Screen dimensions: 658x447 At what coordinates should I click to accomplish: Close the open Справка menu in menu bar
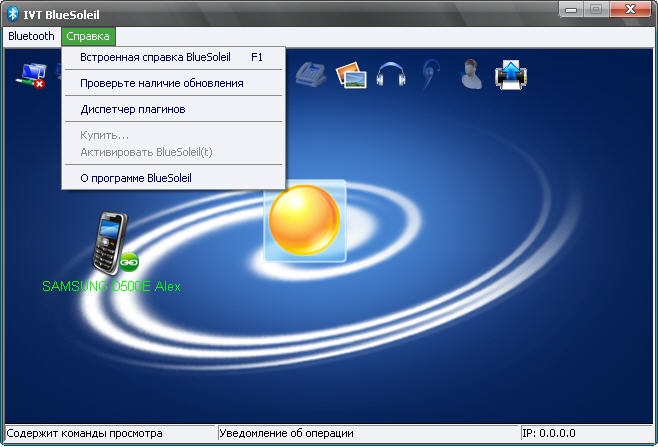point(88,36)
